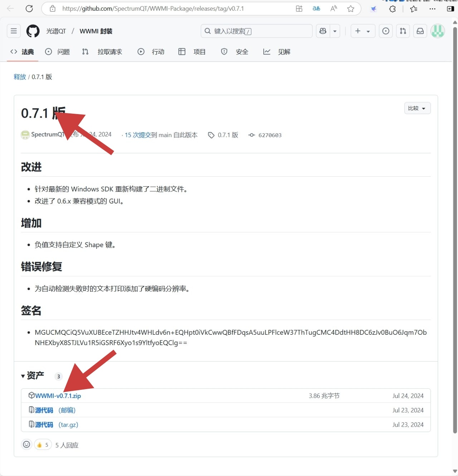Image resolution: width=458 pixels, height=476 pixels.
Task: Open the split screen icon in address bar
Action: (299, 9)
